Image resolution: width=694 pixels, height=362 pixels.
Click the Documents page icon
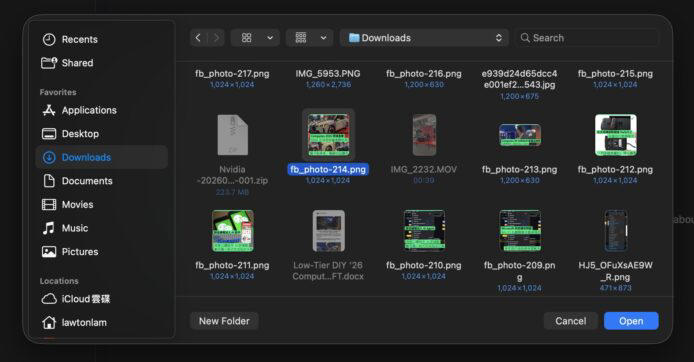tap(49, 181)
